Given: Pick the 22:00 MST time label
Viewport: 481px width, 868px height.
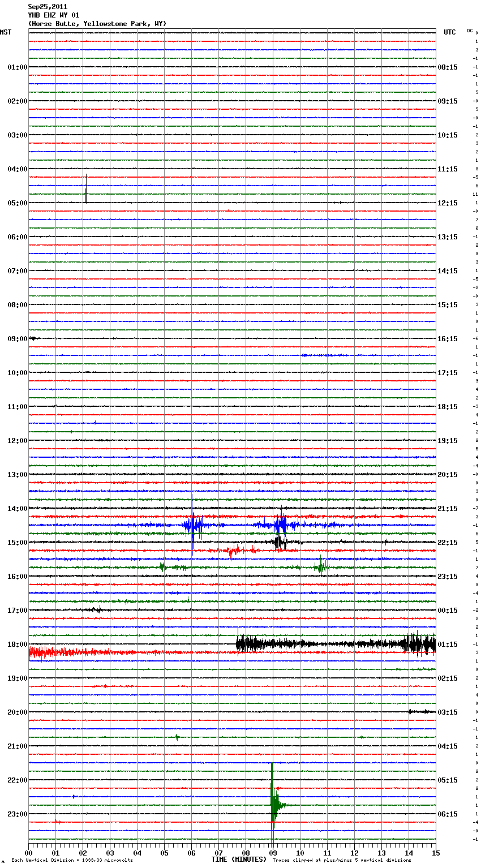Looking at the screenshot, I should click(17, 780).
